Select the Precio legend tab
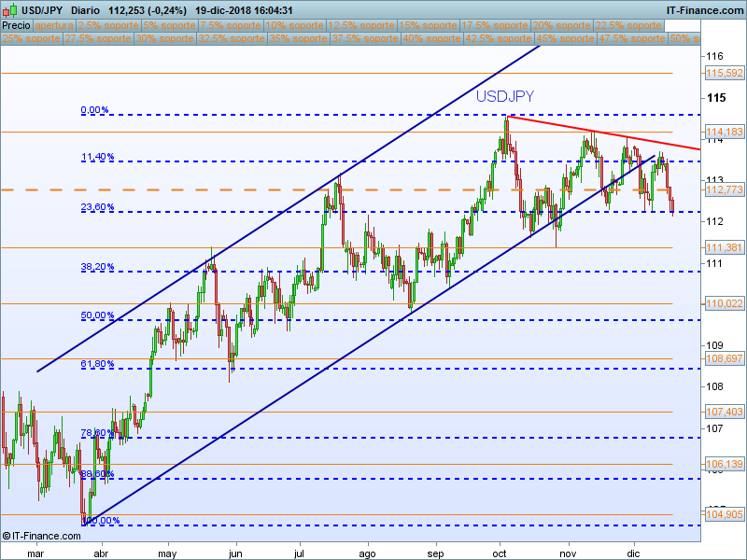This screenshot has height=560, width=747. [16, 26]
